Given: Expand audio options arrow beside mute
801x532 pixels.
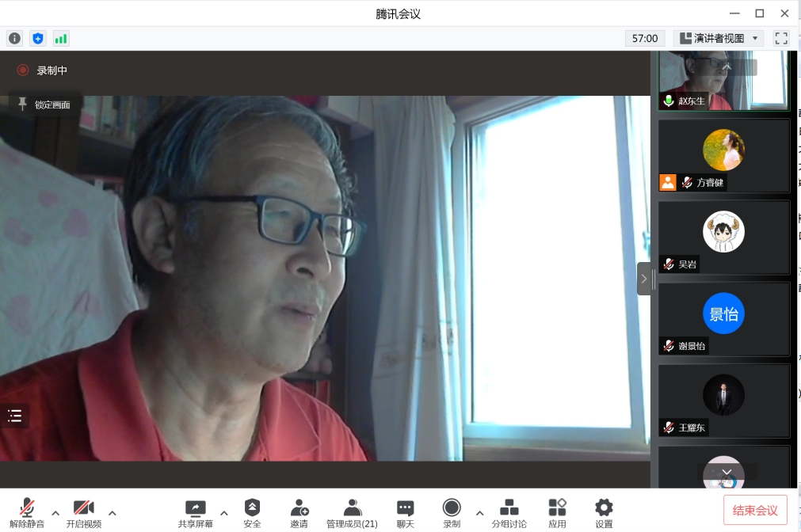Looking at the screenshot, I should click(55, 512).
